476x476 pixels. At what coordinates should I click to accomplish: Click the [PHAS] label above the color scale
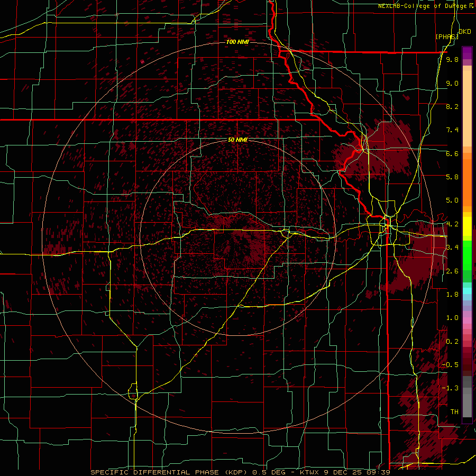(x=447, y=36)
